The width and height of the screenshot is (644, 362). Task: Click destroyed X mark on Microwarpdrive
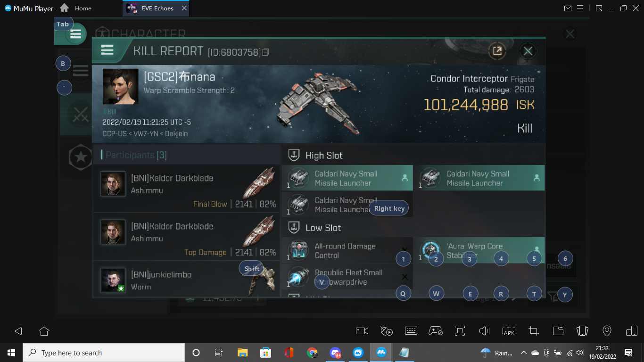[405, 277]
